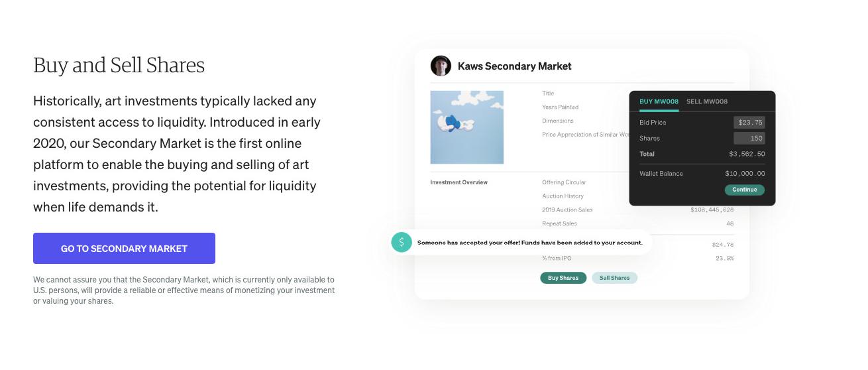
Task: Click the offer accepted notification message
Action: (529, 243)
